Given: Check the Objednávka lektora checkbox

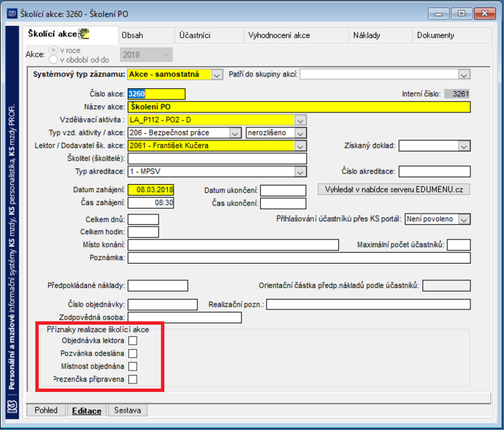Looking at the screenshot, I should point(133,340).
